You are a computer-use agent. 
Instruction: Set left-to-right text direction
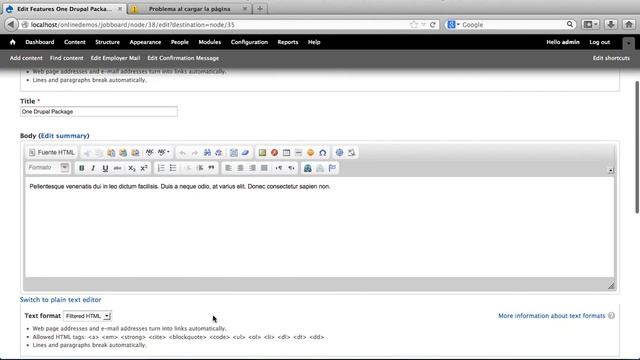coord(279,168)
